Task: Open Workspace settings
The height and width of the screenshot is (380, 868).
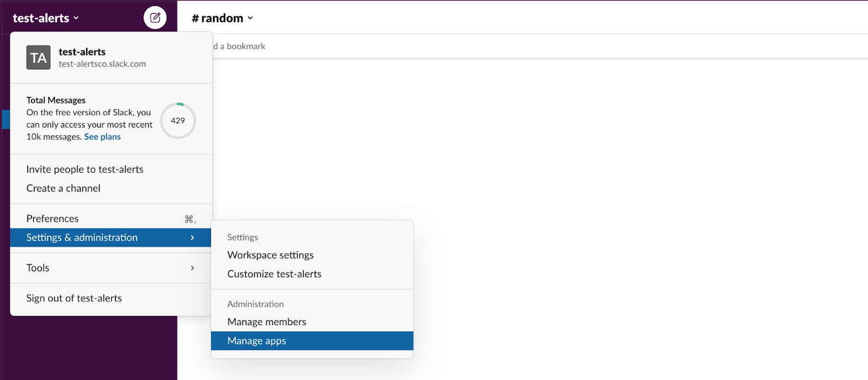Action: pyautogui.click(x=271, y=255)
